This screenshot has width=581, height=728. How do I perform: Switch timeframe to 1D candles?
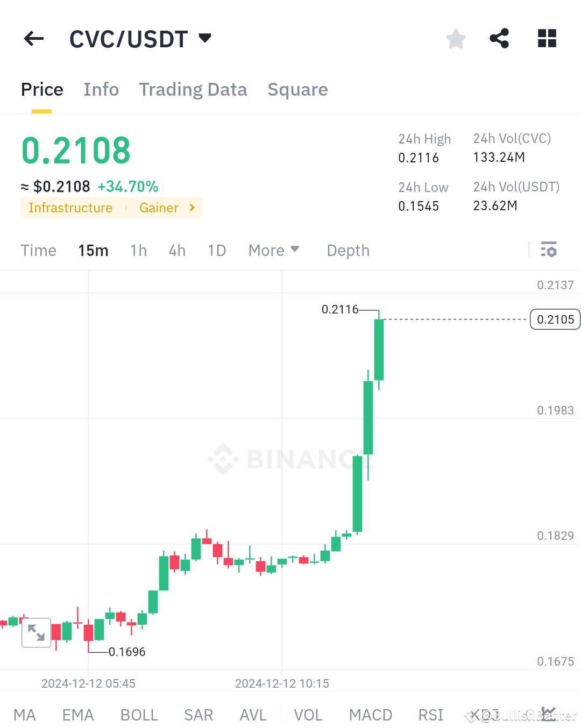coord(217,250)
